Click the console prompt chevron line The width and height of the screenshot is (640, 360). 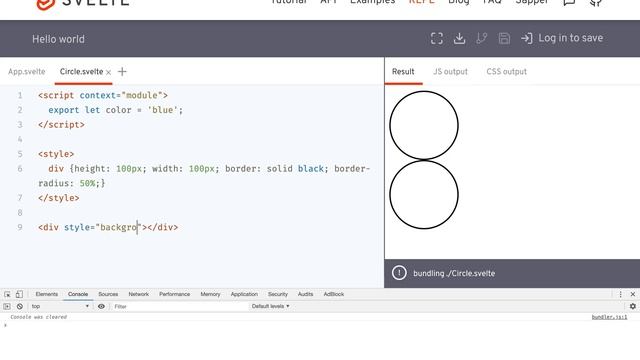point(5,325)
